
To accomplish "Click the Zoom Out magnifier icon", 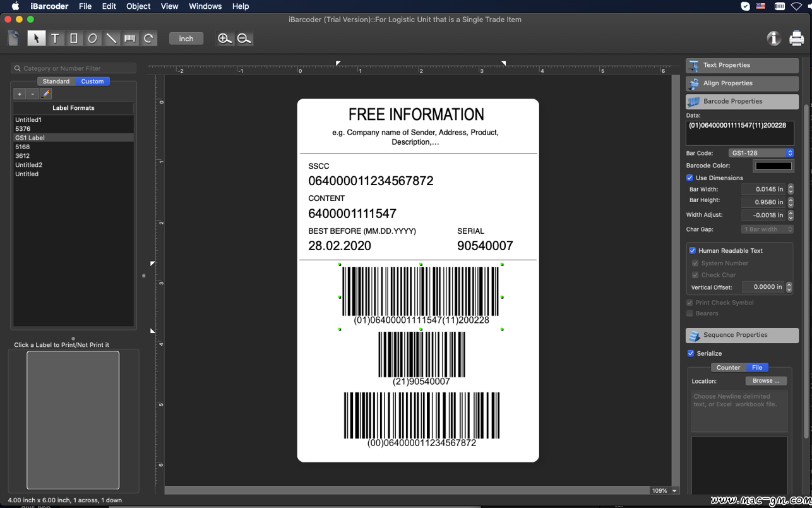I will [x=244, y=39].
